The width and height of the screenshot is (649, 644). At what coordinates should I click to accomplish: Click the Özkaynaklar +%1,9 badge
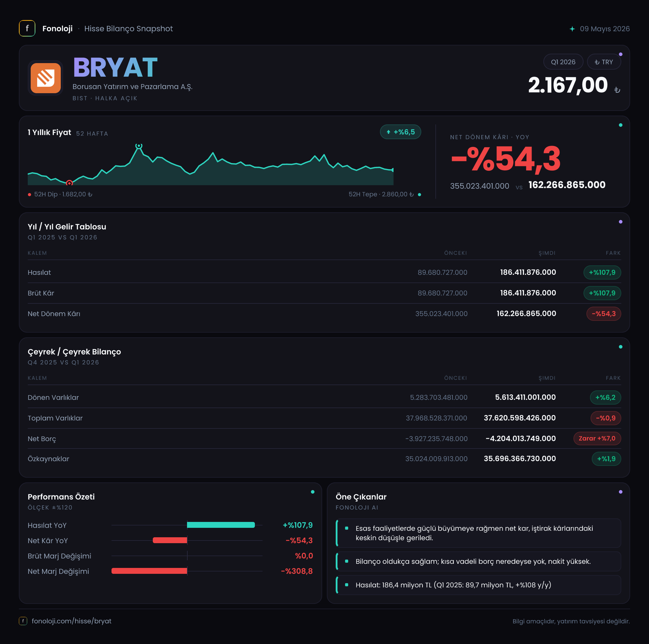click(606, 459)
